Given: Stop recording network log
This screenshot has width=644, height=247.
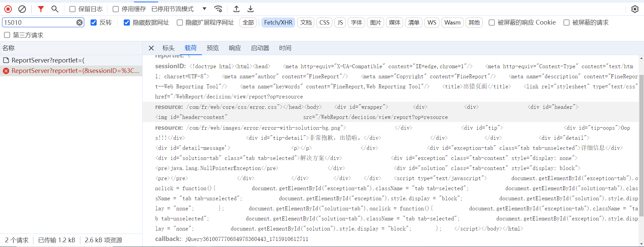Looking at the screenshot, I should (x=8, y=9).
